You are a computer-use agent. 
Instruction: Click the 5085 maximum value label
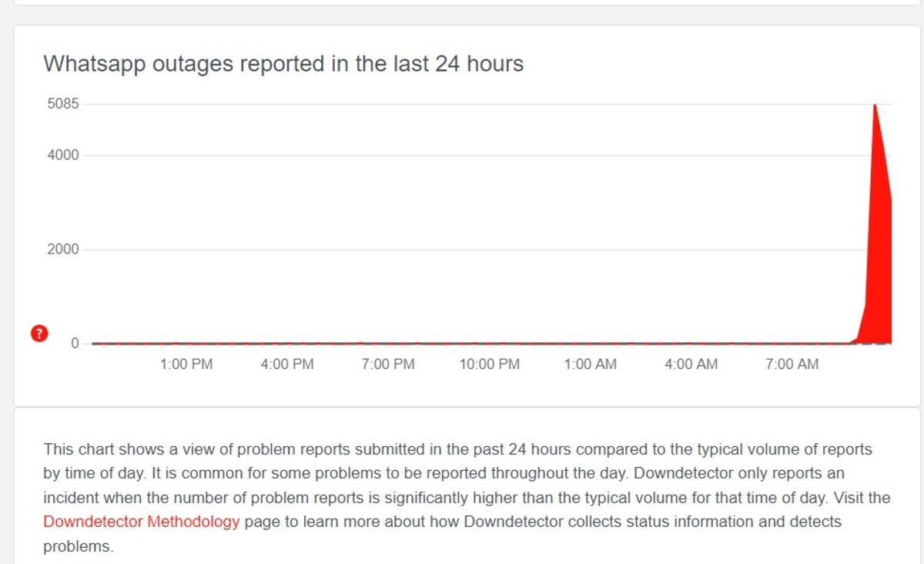tap(63, 104)
